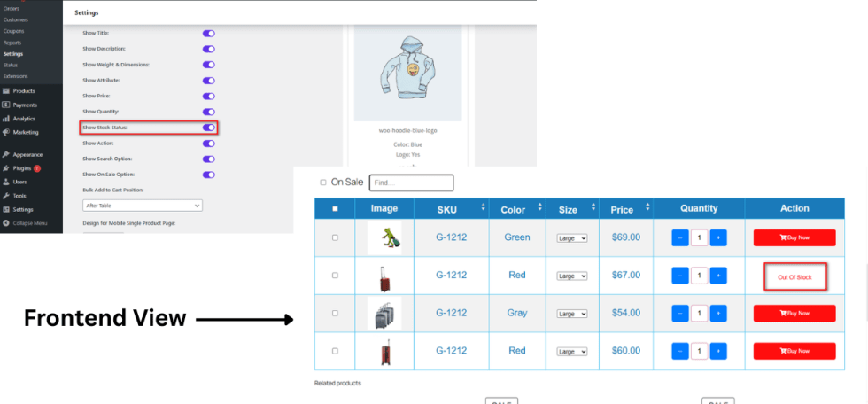This screenshot has height=404, width=868.
Task: Open the bottom Settings sliders icon
Action: [6, 210]
